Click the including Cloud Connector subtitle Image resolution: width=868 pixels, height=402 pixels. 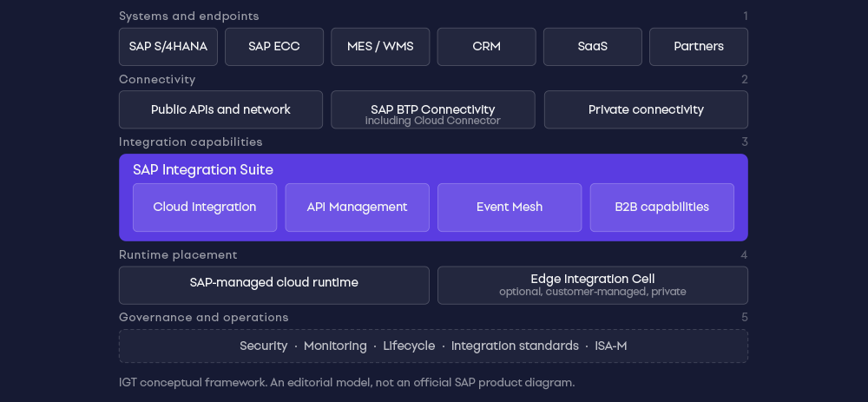(433, 121)
